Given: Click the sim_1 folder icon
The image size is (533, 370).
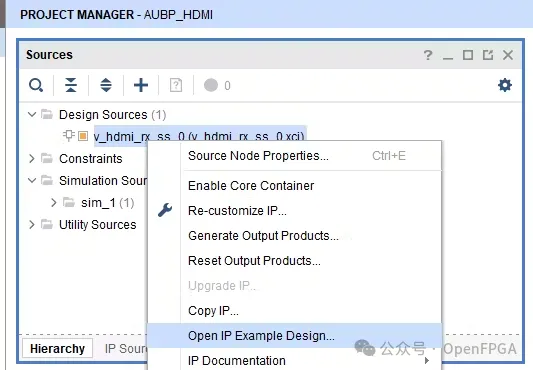Looking at the screenshot, I should pos(69,202).
